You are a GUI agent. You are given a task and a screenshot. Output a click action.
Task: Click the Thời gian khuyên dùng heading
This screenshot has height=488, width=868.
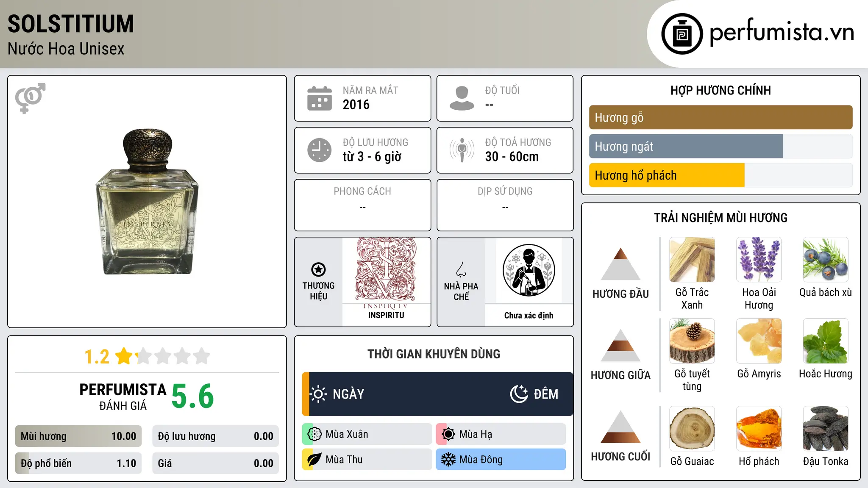(x=434, y=354)
